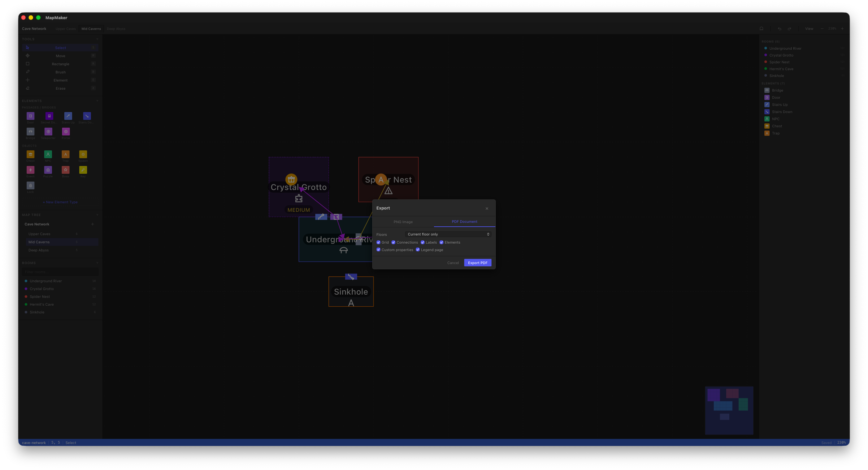868x470 pixels.
Task: Uncheck the Grid checkbox
Action: (378, 243)
